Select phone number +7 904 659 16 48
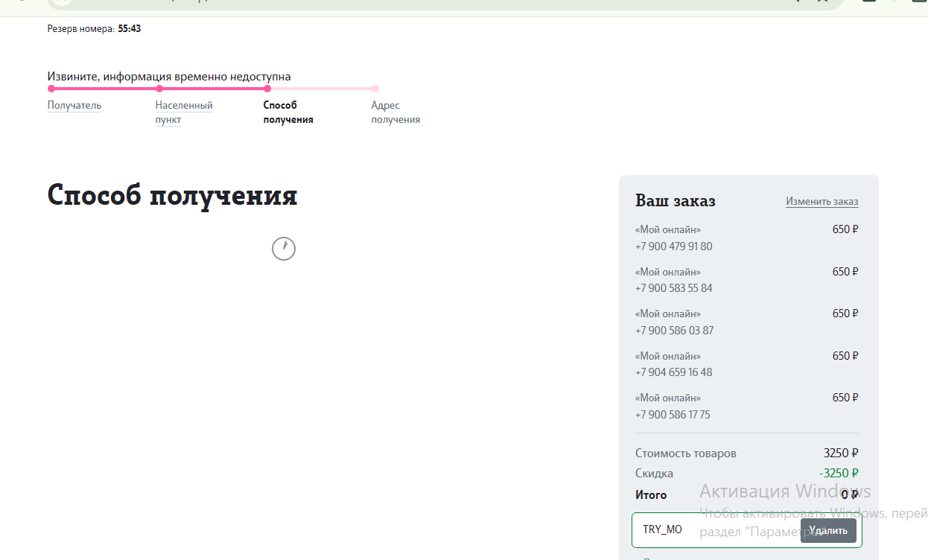Image resolution: width=928 pixels, height=560 pixels. tap(673, 372)
